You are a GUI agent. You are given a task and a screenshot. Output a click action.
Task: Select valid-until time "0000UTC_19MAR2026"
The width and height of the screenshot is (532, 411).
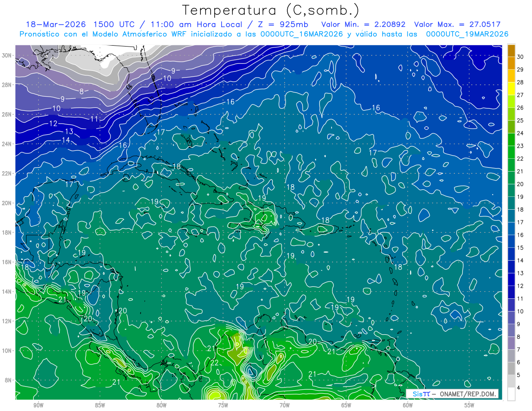467,34
